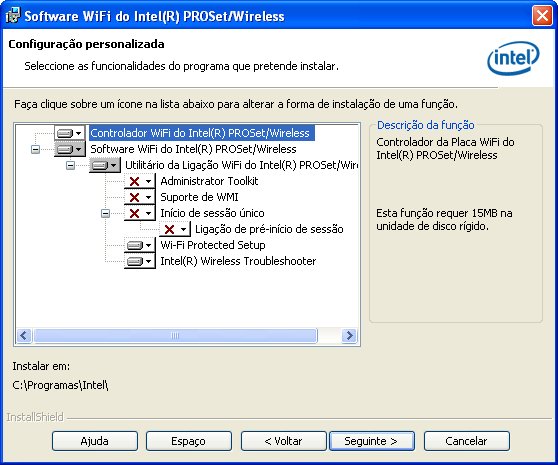The width and height of the screenshot is (558, 465).
Task: Click the Intel logo in the header
Action: [x=513, y=58]
